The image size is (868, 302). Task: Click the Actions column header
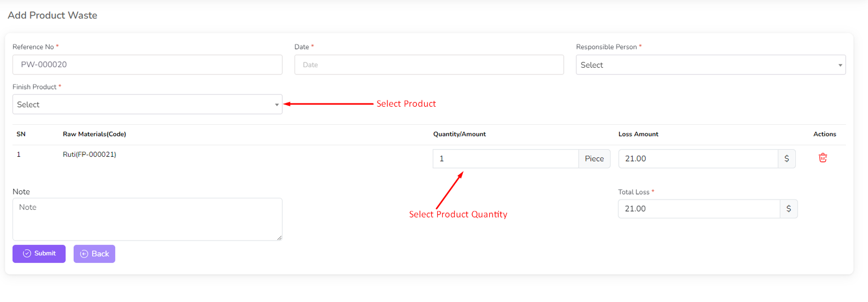825,134
